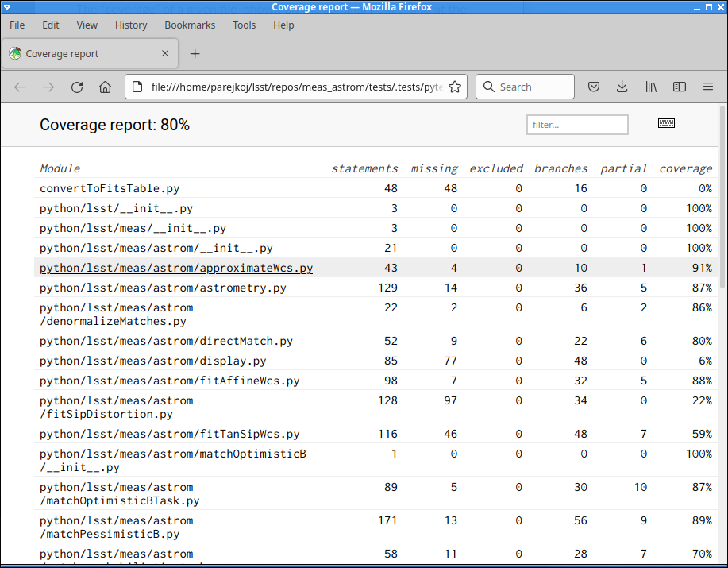Viewport: 728px width, 568px height.
Task: Open a new tab with plus button
Action: pos(195,54)
